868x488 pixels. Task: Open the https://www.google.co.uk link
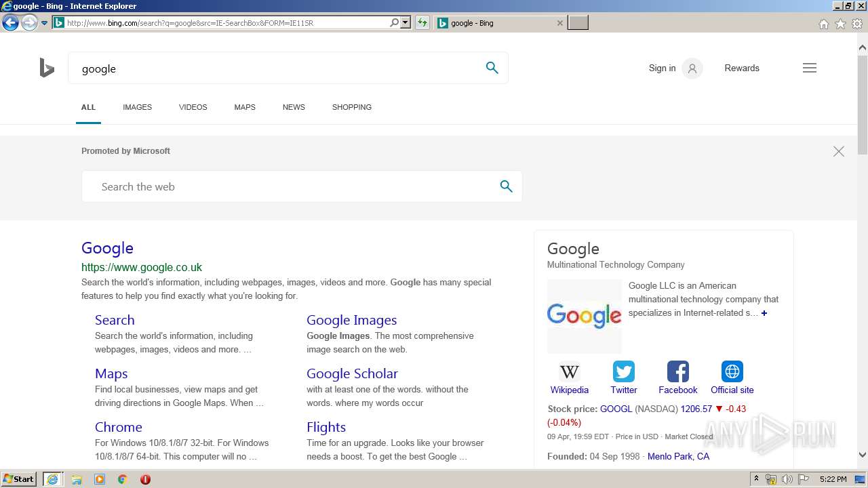pos(142,268)
